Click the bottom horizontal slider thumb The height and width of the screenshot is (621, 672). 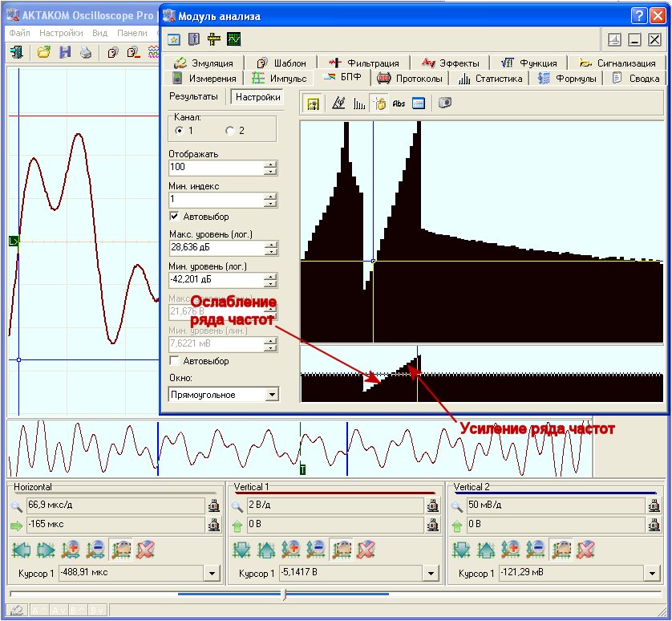285,595
